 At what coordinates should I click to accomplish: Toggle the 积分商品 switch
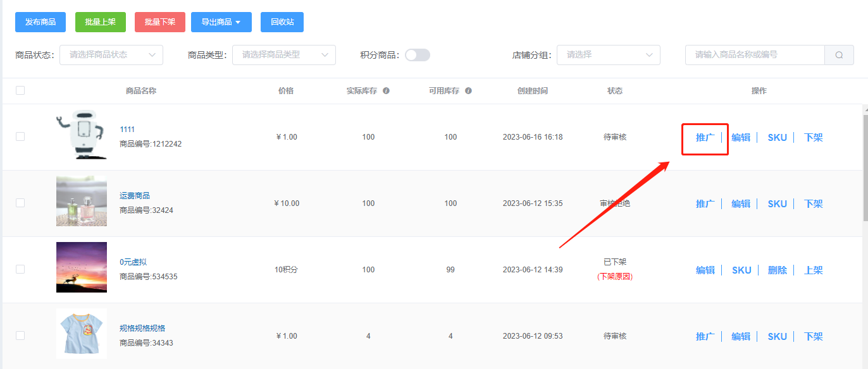point(418,55)
